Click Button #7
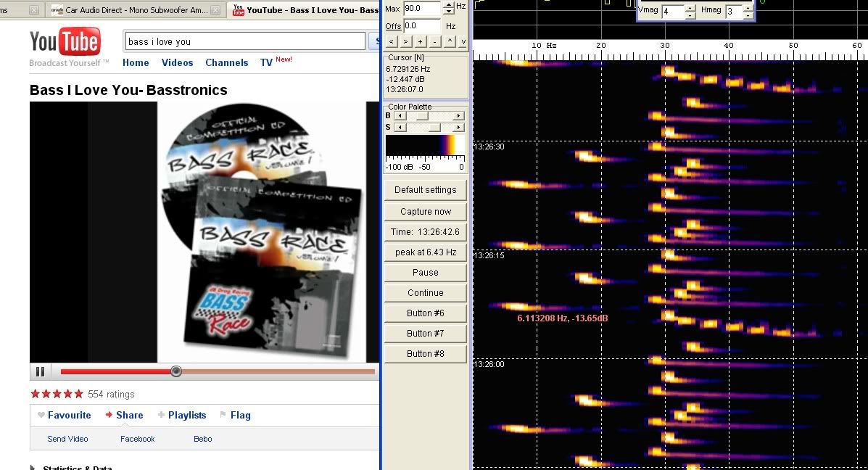Viewport: 868px width, 470px height. [x=425, y=333]
